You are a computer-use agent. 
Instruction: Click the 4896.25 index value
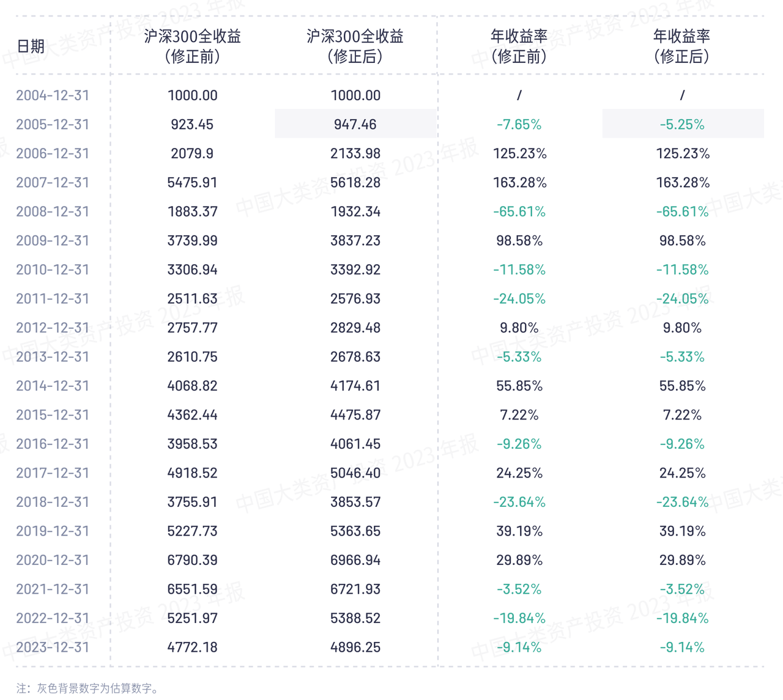coord(355,647)
